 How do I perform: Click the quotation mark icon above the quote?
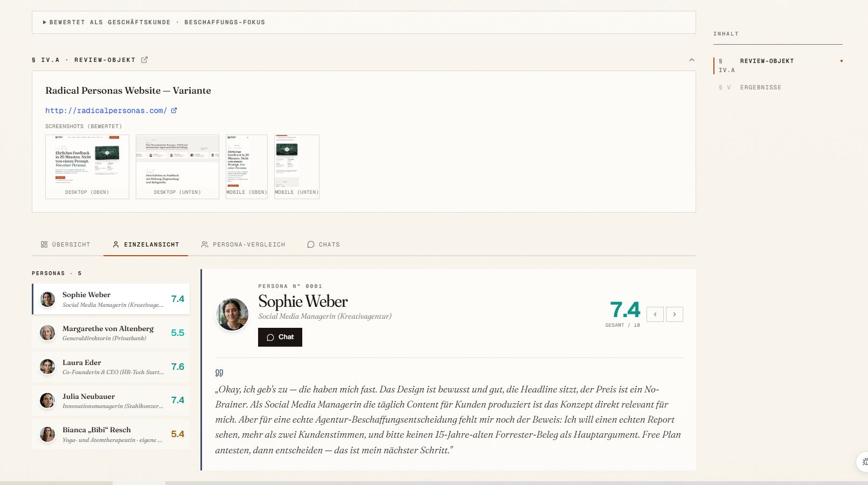(219, 372)
